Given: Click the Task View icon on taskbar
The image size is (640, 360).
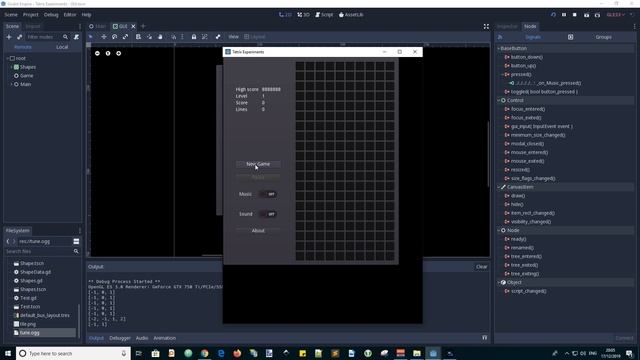Looking at the screenshot, I should click(139, 353).
